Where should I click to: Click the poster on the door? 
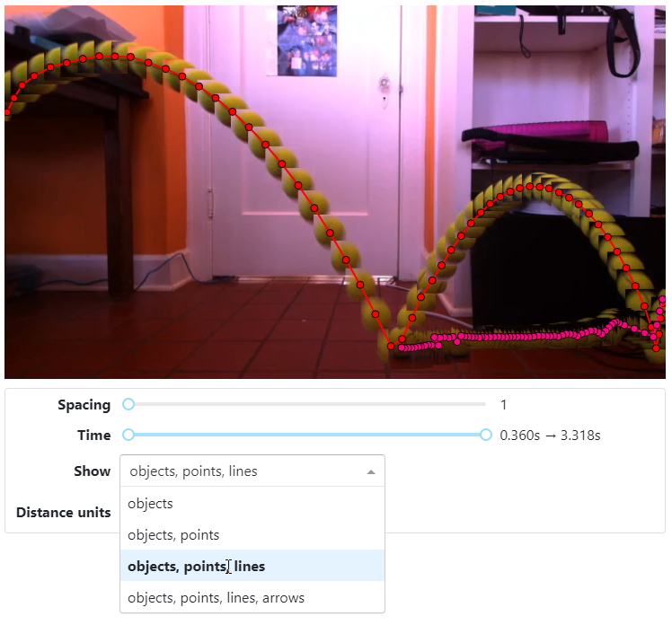[x=307, y=40]
